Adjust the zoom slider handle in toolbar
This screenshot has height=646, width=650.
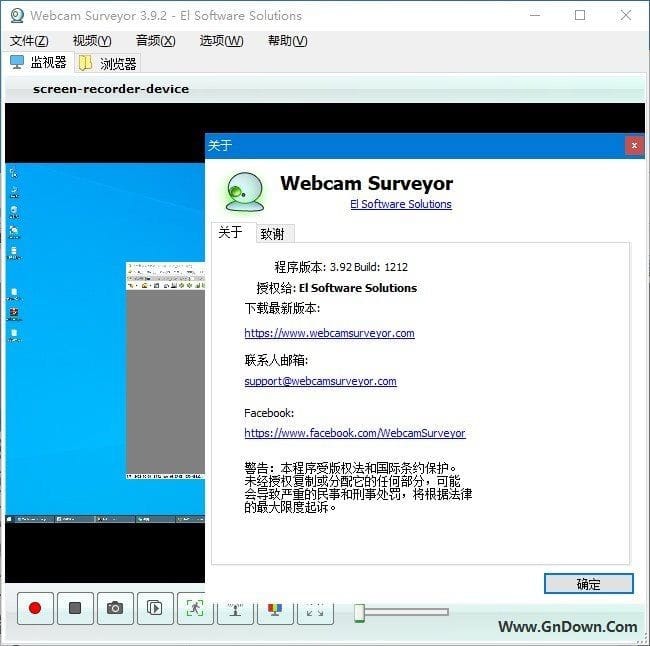pyautogui.click(x=359, y=613)
